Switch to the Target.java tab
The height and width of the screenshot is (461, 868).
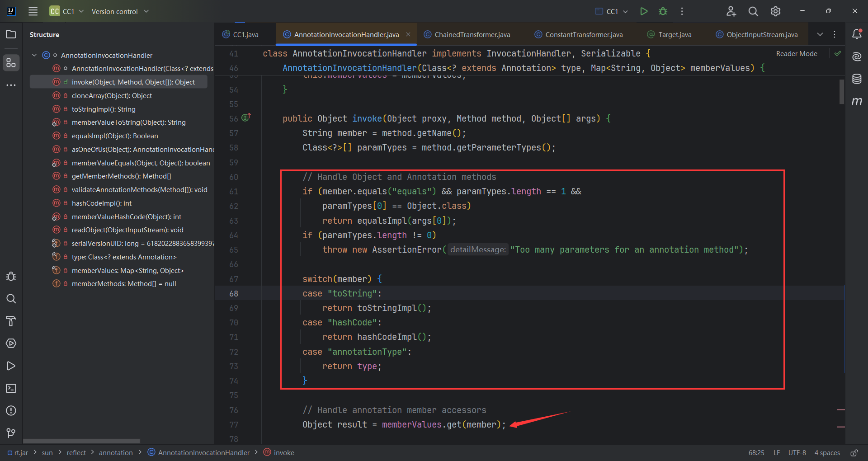point(670,34)
